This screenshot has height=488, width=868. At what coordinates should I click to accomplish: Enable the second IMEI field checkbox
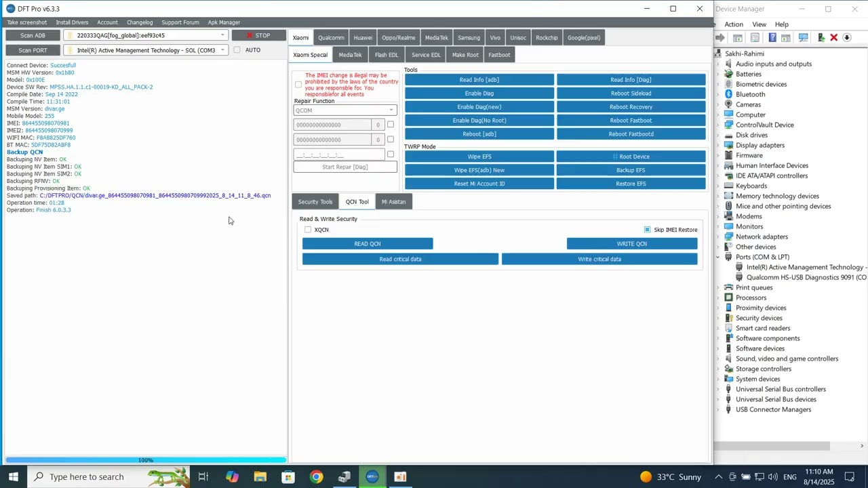point(391,140)
